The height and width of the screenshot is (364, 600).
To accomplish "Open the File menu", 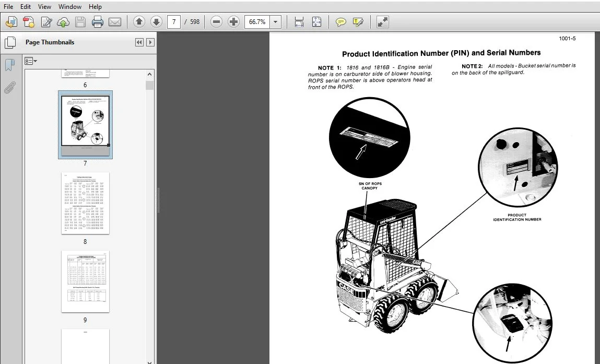I will (8, 6).
